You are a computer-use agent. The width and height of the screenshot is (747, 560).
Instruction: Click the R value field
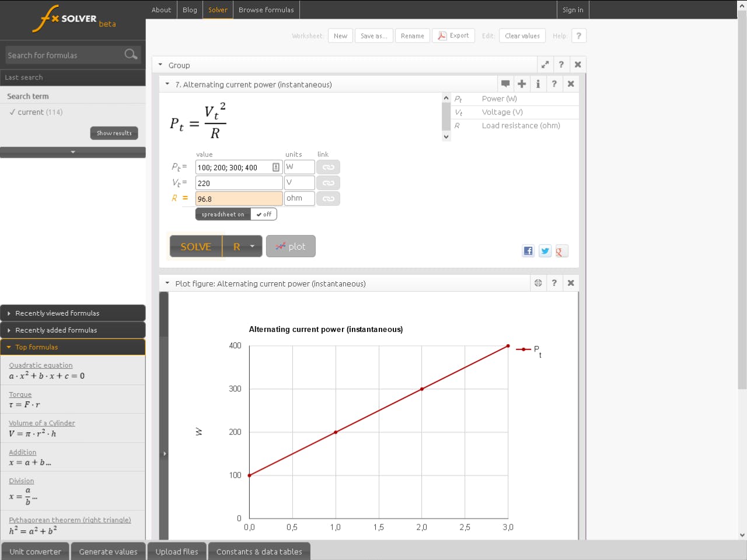(239, 199)
